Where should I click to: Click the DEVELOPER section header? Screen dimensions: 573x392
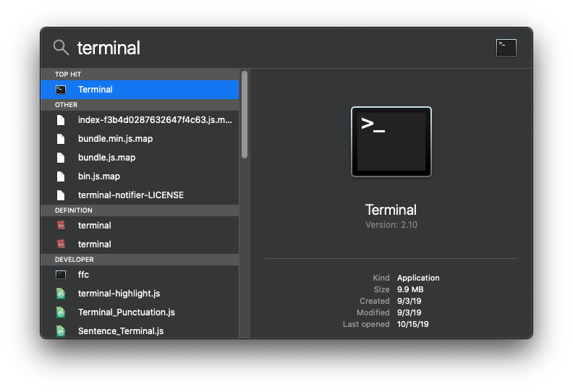coord(140,260)
